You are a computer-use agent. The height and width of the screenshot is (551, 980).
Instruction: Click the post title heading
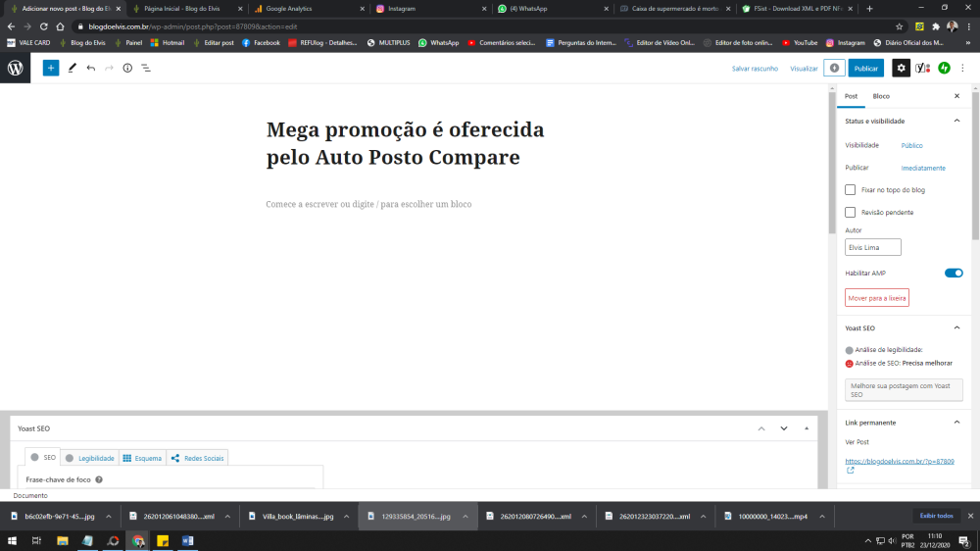click(x=405, y=143)
